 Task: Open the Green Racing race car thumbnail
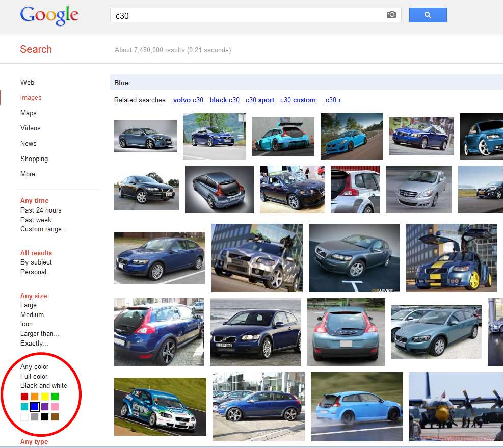[x=160, y=406]
